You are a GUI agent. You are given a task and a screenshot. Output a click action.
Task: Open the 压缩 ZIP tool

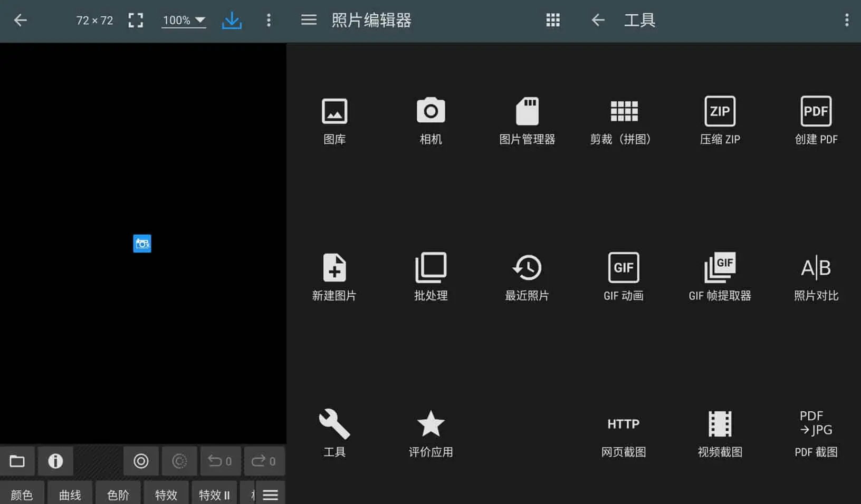(720, 121)
